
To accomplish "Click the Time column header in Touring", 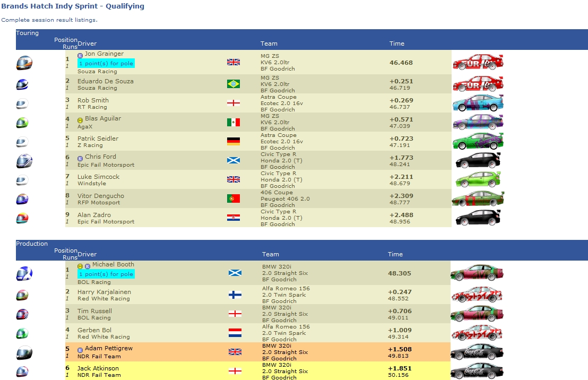I will click(x=397, y=44).
